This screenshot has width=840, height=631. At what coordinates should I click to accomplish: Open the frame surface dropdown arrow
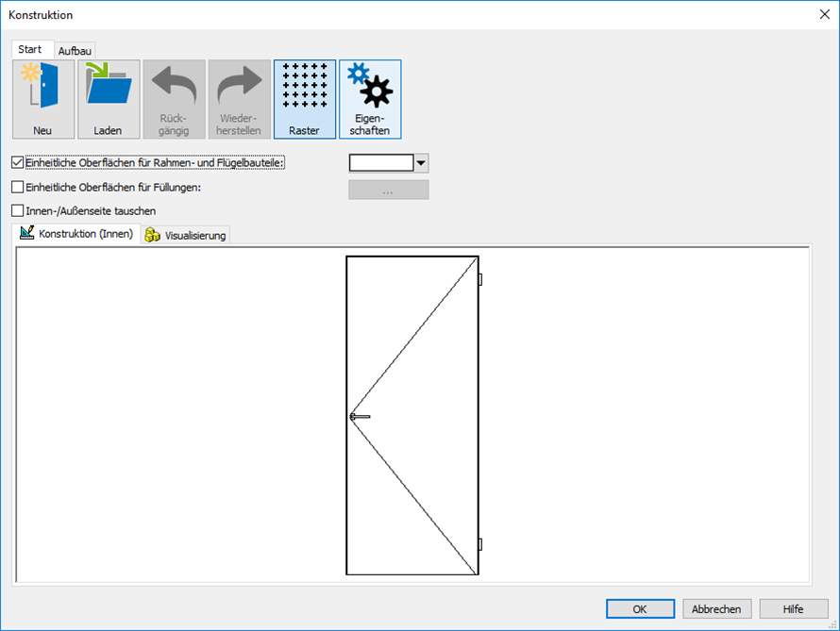[421, 162]
